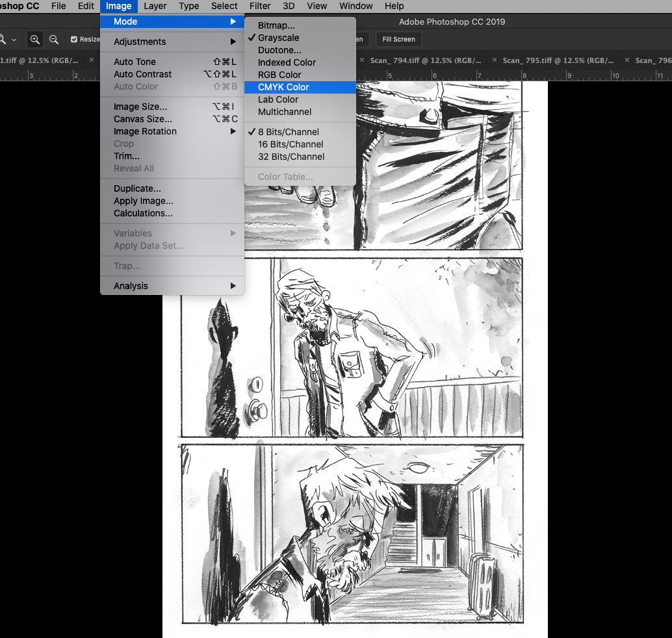Viewport: 672px width, 638px height.
Task: Select Lab Color mode
Action: pyautogui.click(x=300, y=99)
